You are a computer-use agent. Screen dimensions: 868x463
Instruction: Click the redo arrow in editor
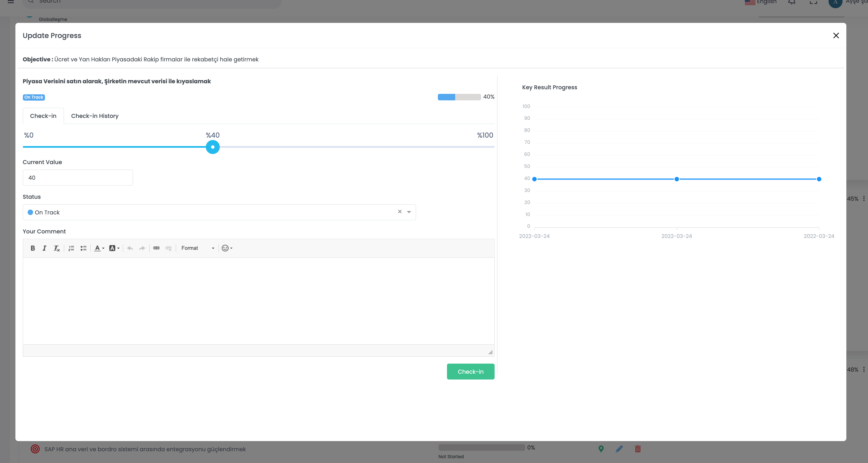pos(142,248)
